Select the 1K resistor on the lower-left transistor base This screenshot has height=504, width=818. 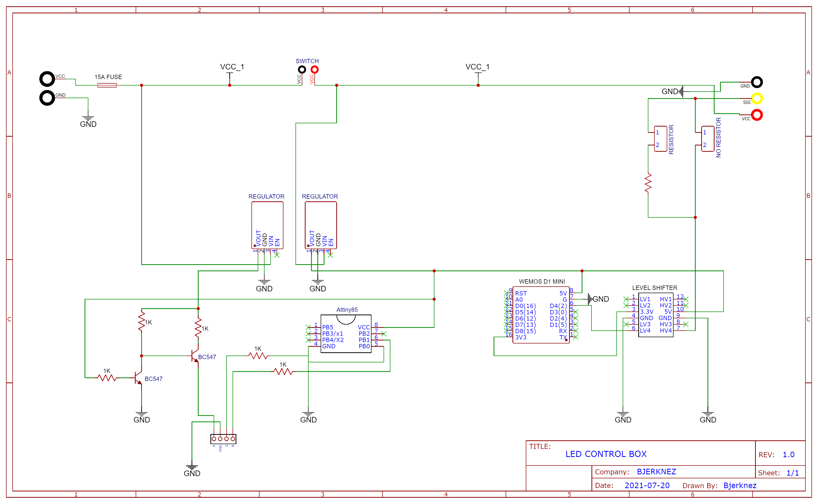tap(107, 378)
